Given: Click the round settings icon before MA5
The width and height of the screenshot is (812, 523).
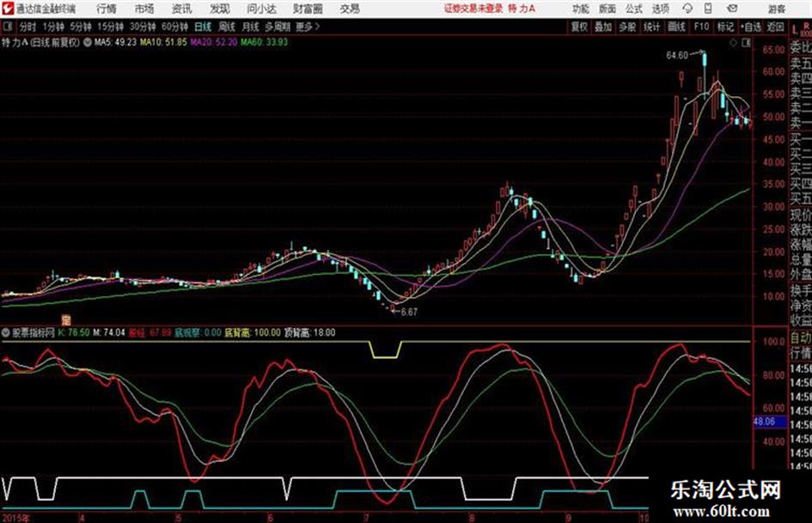Looking at the screenshot, I should click(x=87, y=42).
